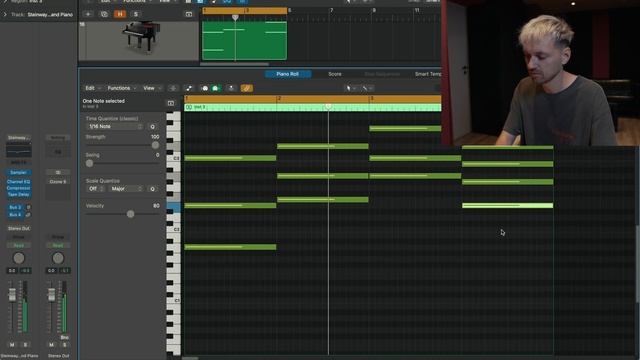Viewport: 640px width, 360px height.
Task: Open the Tape Delay plugin slot
Action: [x=18, y=195]
